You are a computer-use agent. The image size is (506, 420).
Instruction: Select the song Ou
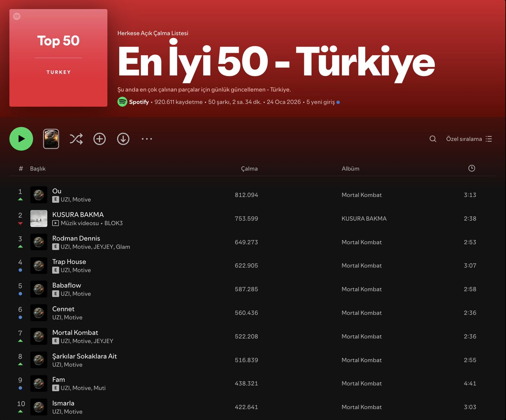pyautogui.click(x=57, y=191)
